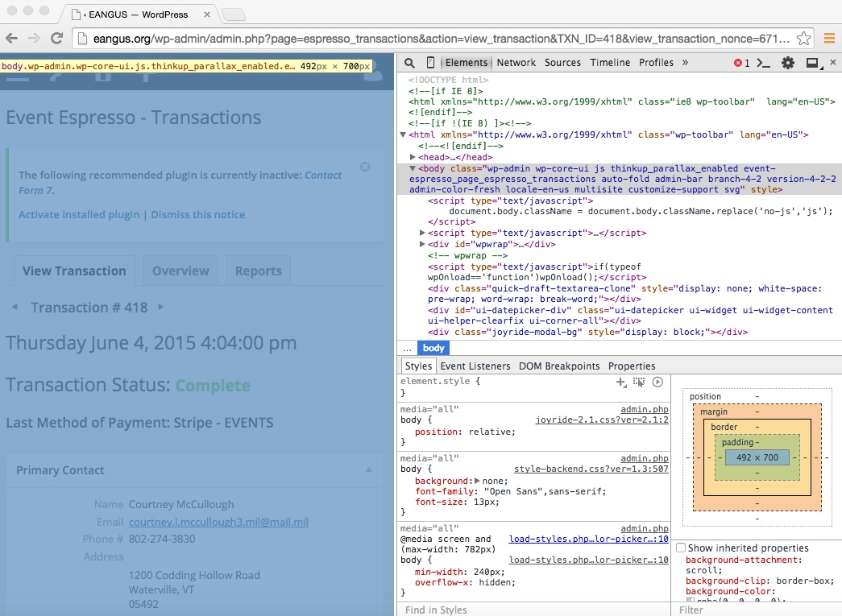The height and width of the screenshot is (616, 842).
Task: Click the browser forward arrow
Action: click(34, 38)
